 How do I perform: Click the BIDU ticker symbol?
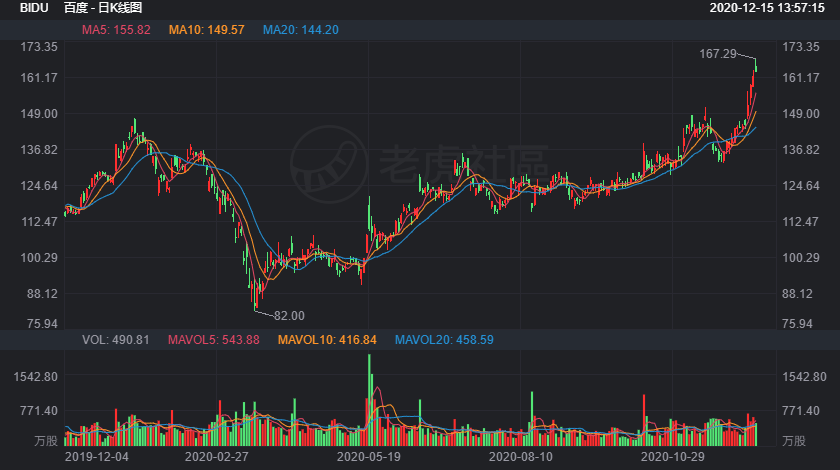click(x=34, y=8)
